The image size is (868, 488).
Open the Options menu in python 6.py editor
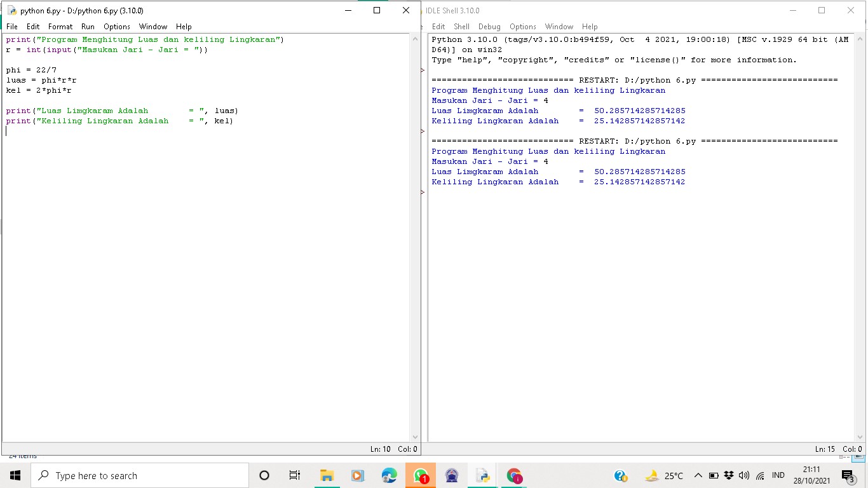point(117,27)
